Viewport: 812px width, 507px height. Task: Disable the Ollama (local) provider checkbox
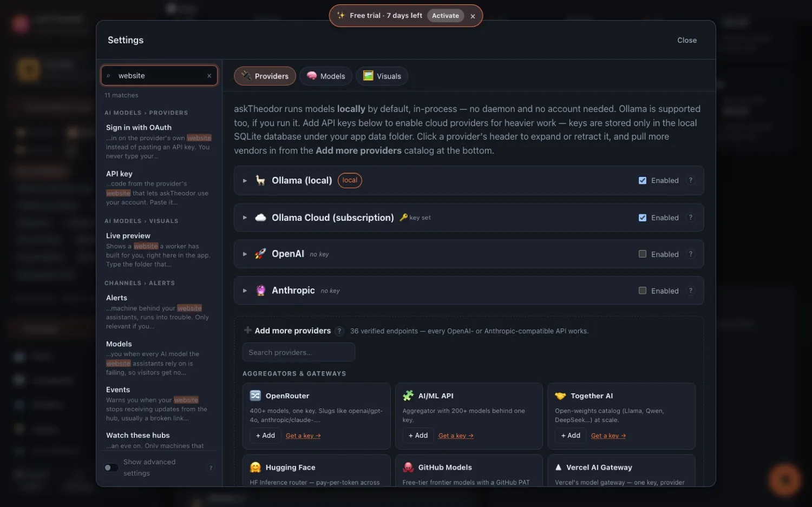click(x=643, y=180)
